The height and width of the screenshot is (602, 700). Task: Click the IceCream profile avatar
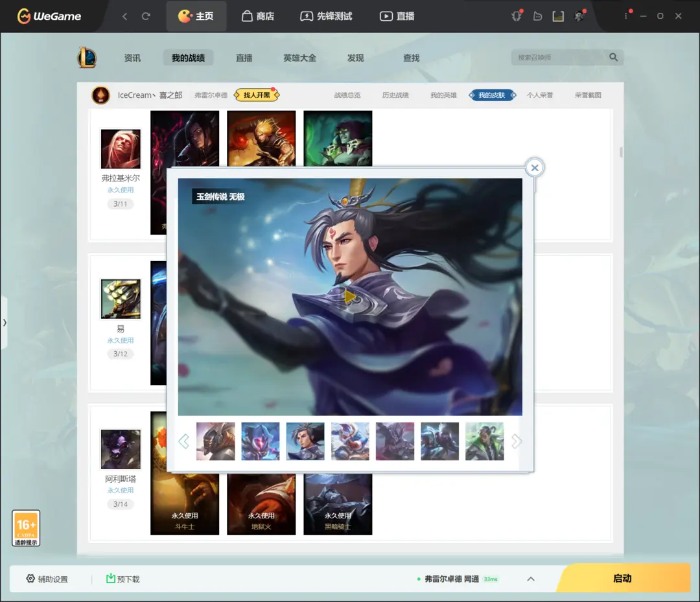101,95
